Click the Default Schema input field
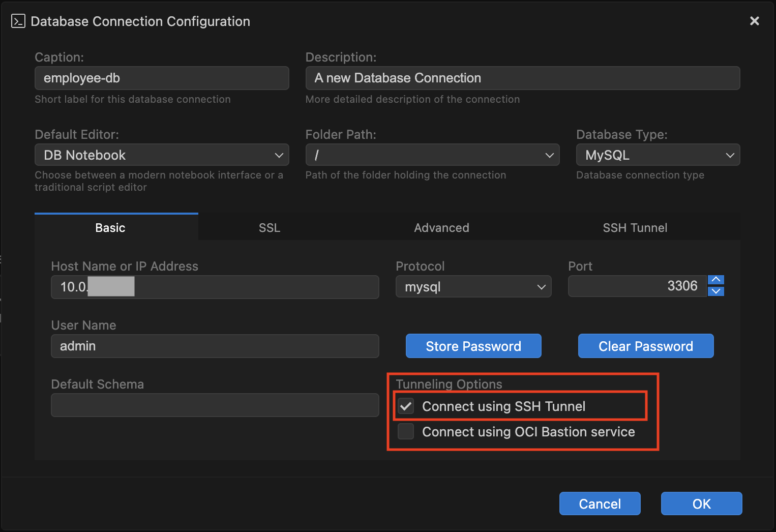776x532 pixels. (x=215, y=405)
